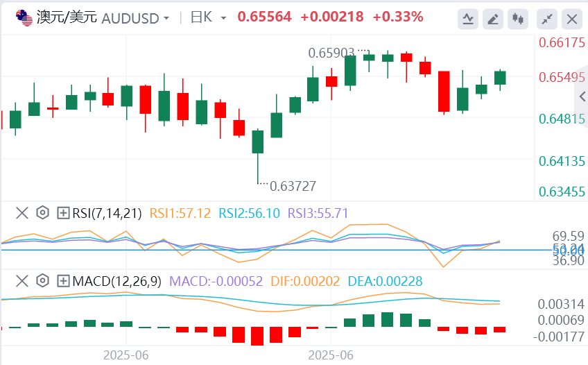588x365 pixels.
Task: Click the RSI3:55.71 value
Action: [x=318, y=213]
